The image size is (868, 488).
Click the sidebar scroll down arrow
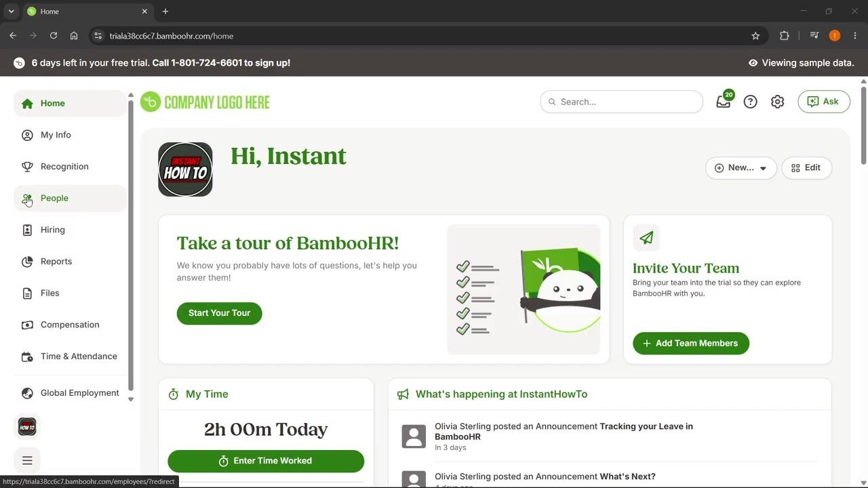point(131,399)
